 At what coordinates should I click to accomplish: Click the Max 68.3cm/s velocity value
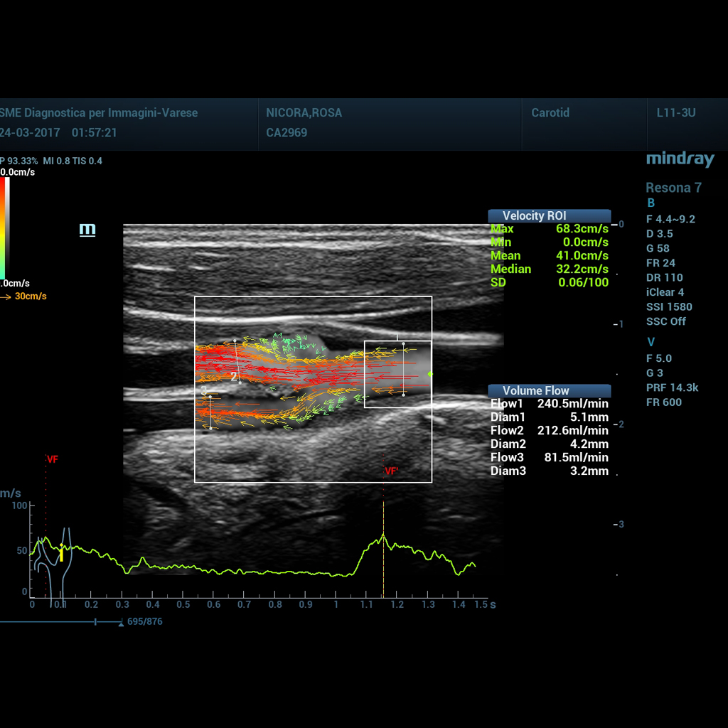click(x=549, y=229)
